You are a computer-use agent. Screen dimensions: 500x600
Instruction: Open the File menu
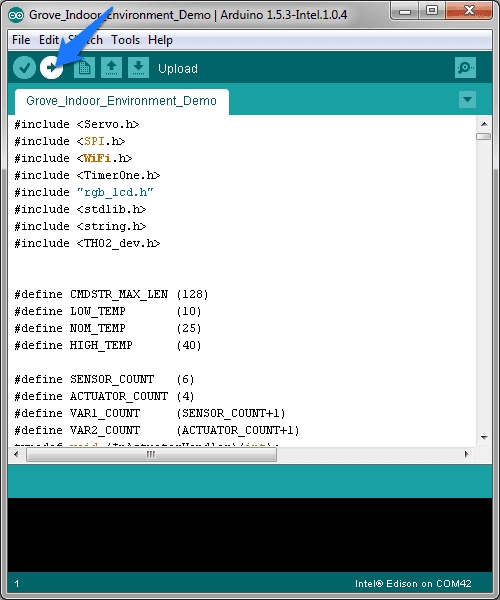tap(21, 40)
